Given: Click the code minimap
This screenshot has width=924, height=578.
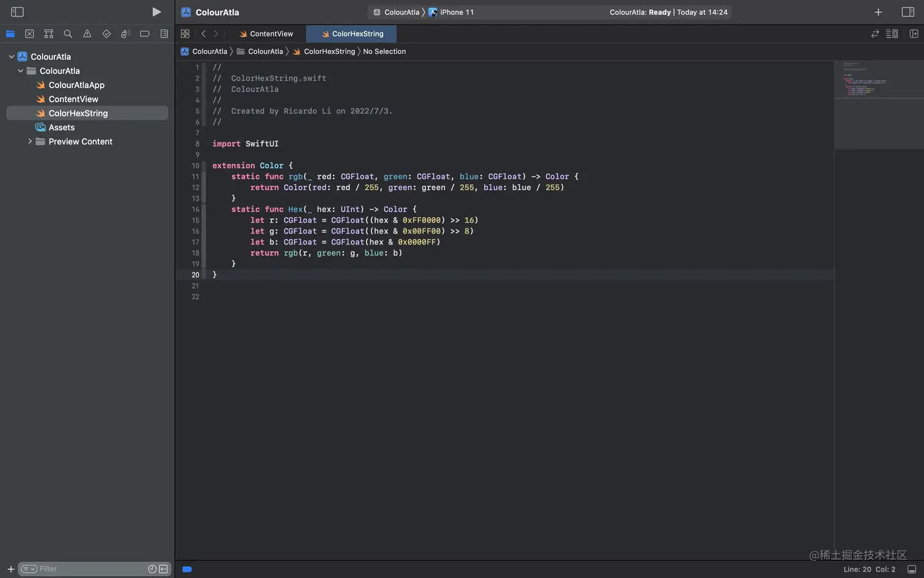Looking at the screenshot, I should (879, 105).
